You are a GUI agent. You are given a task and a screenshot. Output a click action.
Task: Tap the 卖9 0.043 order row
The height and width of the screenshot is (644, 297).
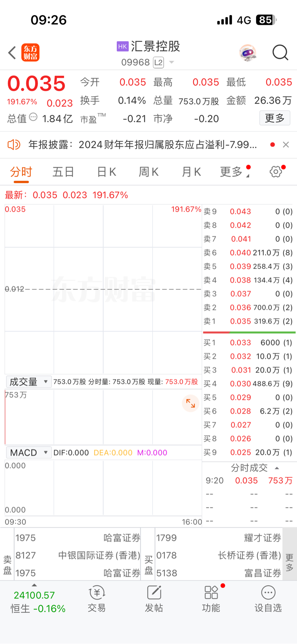click(x=248, y=211)
